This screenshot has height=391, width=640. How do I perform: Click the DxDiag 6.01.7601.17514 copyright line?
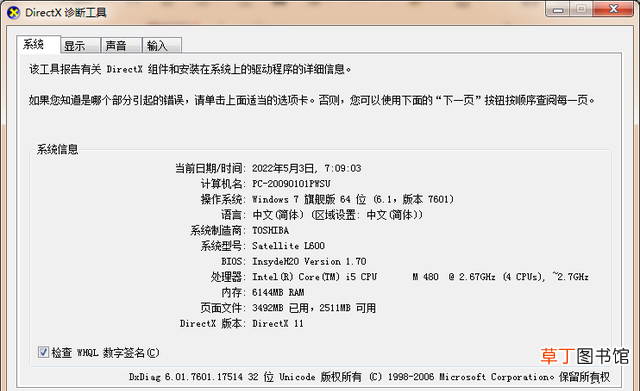[369, 377]
